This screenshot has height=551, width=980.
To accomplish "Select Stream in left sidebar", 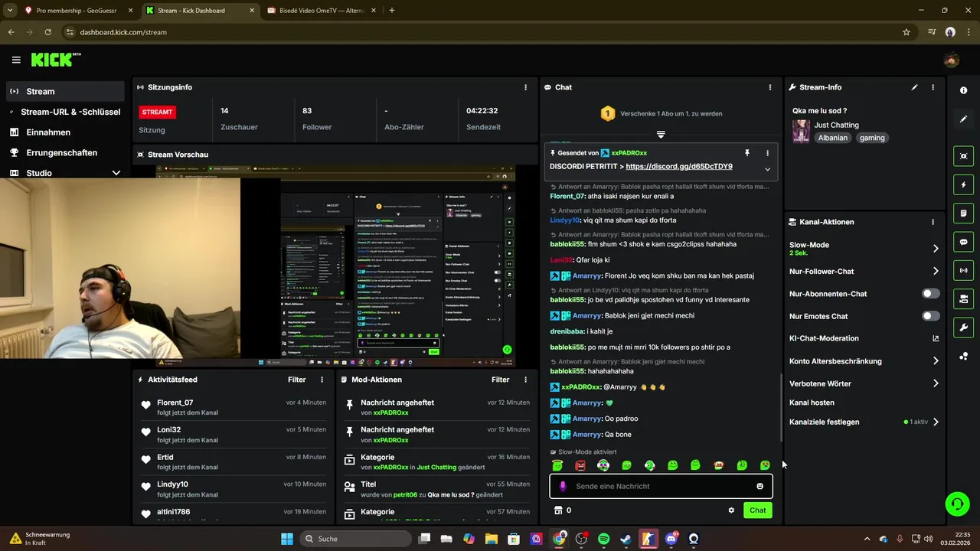I will (65, 91).
